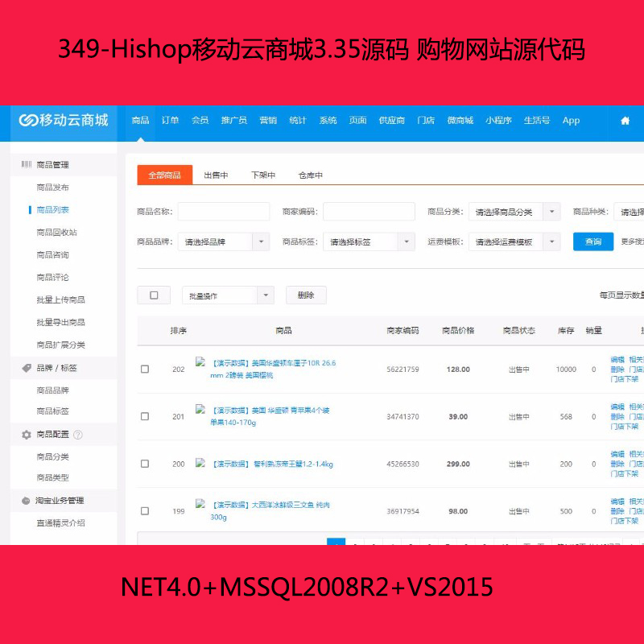Open the 页面 top menu
Image resolution: width=644 pixels, height=644 pixels.
tap(357, 120)
